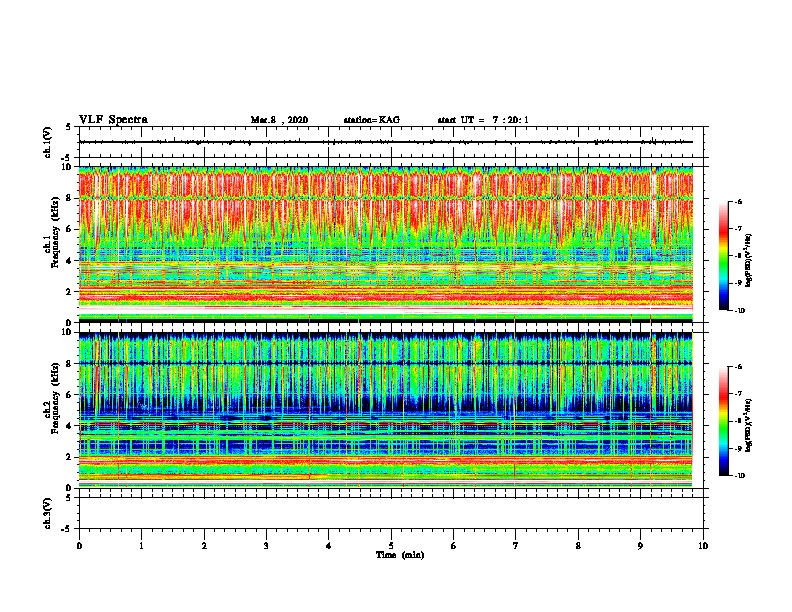
Task: Click the "VLF Spectra" plot title
Action: (113, 120)
